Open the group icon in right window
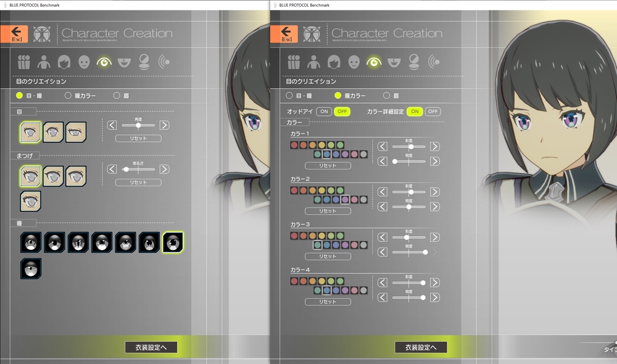Viewport: 617px width, 364px height. point(293,62)
